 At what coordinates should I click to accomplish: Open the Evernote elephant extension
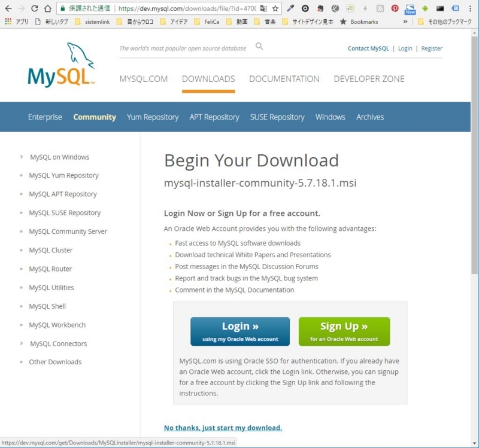coord(320,8)
